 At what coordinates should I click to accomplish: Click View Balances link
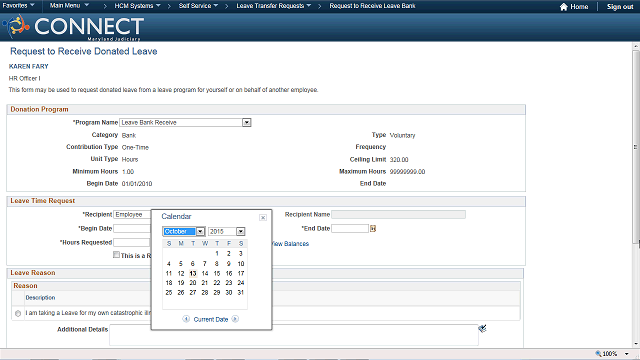click(290, 244)
